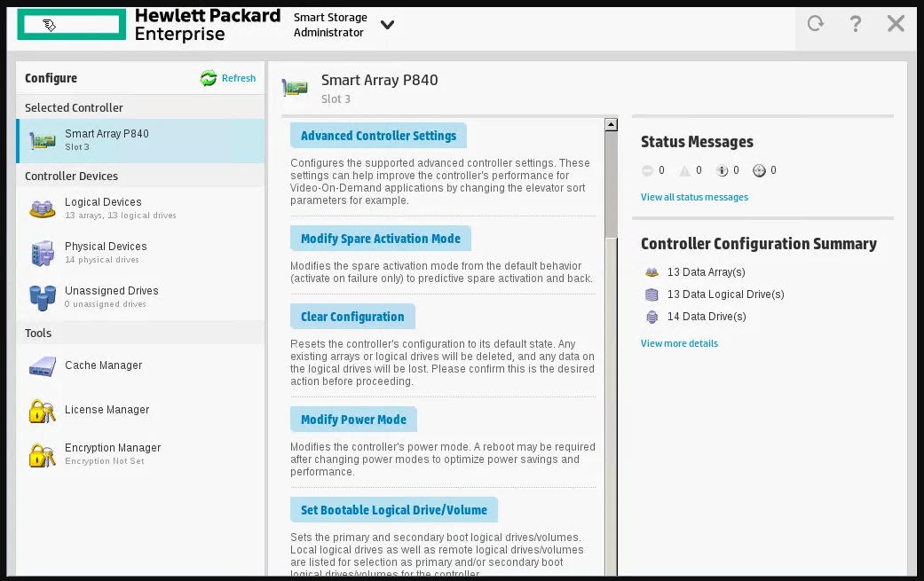Viewport: 924px width, 581px height.
Task: Open Modify Power Mode
Action: [x=353, y=420]
